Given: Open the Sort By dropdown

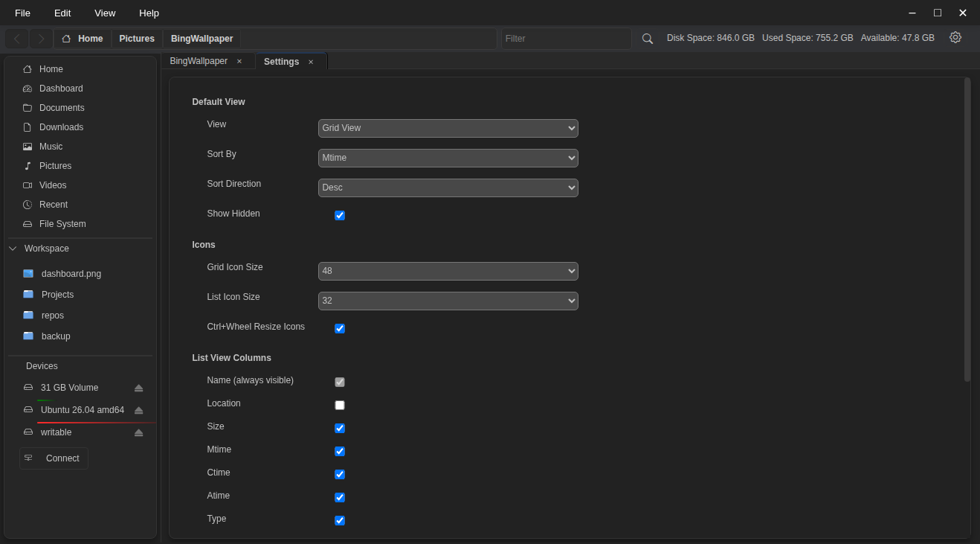Looking at the screenshot, I should 448,158.
